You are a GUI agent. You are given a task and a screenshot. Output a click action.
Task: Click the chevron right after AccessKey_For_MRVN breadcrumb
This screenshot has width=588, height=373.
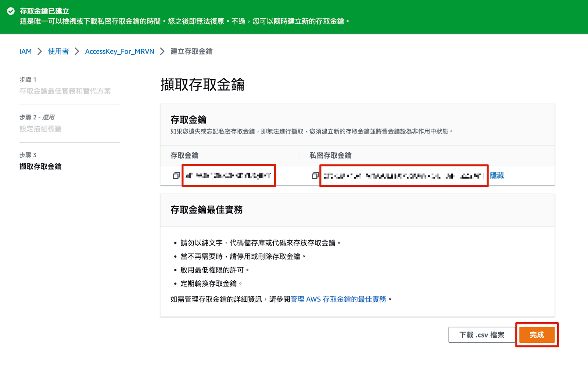[162, 51]
